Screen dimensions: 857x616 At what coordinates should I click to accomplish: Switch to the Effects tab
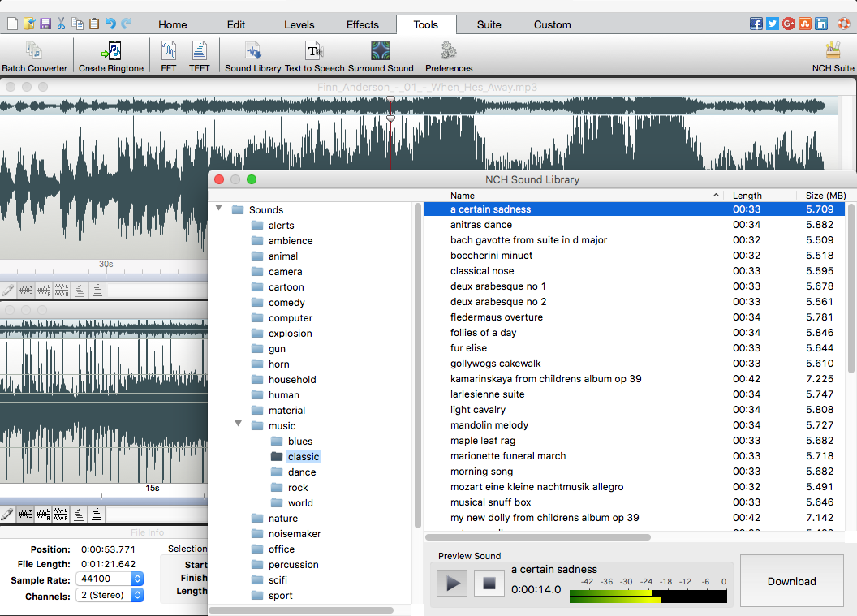pos(363,24)
